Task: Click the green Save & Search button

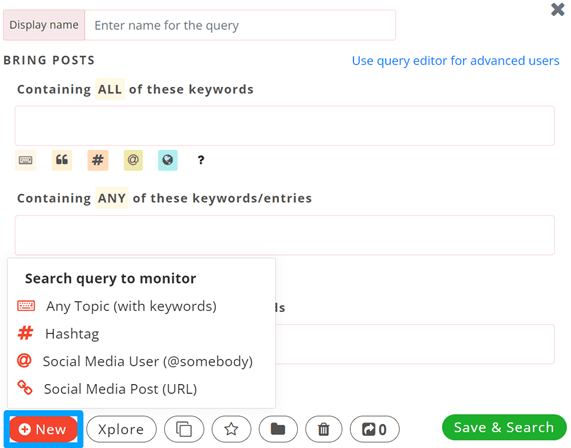Action: pyautogui.click(x=504, y=427)
